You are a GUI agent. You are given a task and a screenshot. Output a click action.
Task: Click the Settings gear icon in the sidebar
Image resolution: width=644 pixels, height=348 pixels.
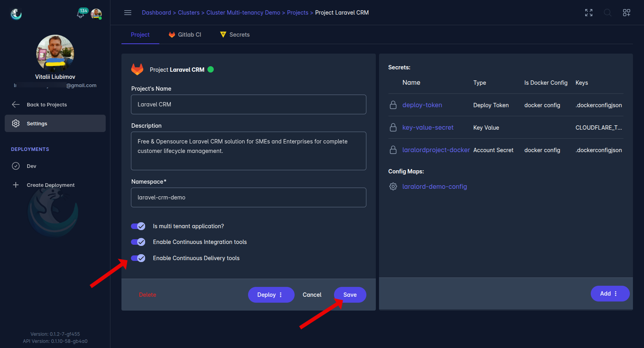click(16, 123)
